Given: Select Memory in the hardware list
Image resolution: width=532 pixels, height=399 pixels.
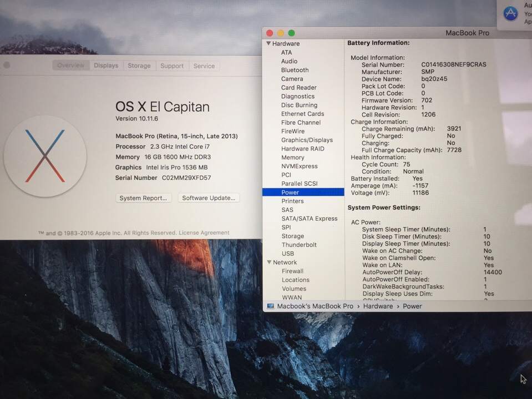Looking at the screenshot, I should pos(292,158).
